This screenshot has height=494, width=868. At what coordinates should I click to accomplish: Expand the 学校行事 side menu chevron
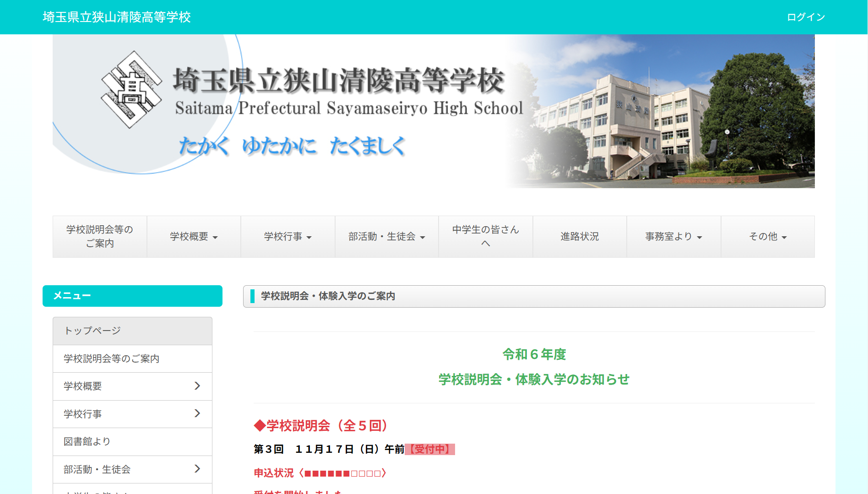197,413
